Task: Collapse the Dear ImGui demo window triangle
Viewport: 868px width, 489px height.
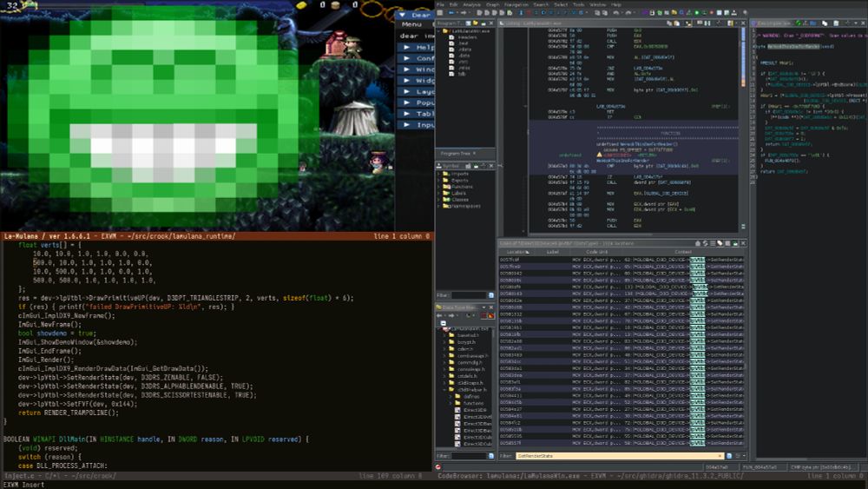Action: (x=403, y=15)
